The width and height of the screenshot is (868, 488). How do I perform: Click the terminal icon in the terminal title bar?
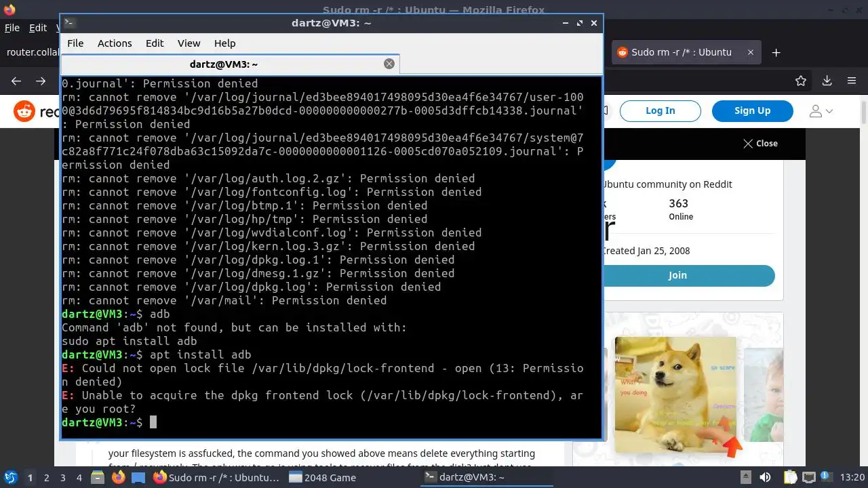pyautogui.click(x=68, y=23)
